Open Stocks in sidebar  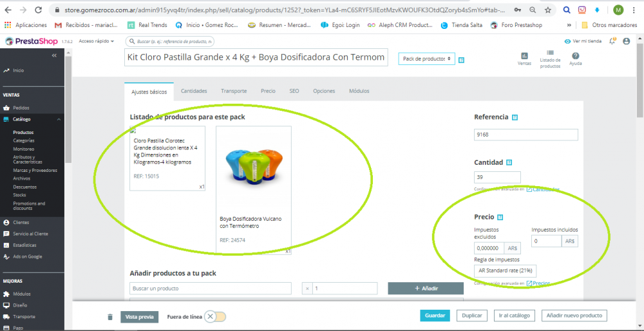[19, 195]
